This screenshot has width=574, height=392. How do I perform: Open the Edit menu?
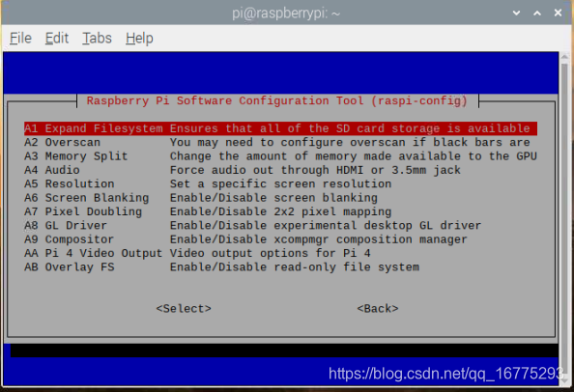(57, 38)
